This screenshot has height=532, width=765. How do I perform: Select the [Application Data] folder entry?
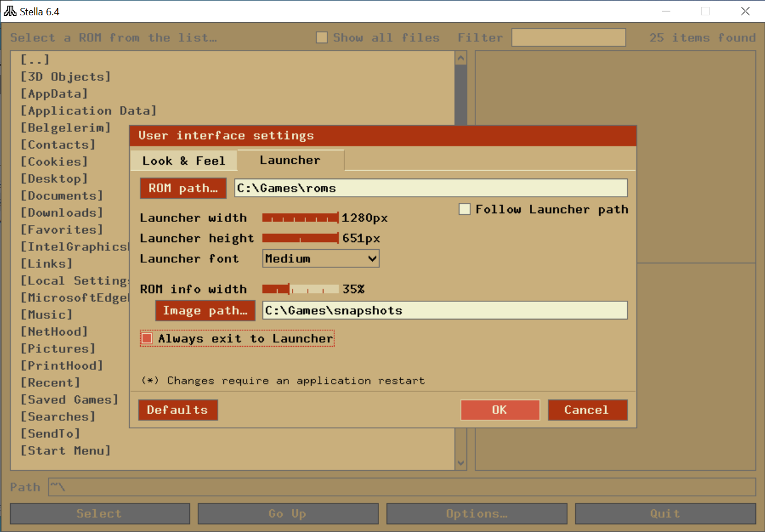88,110
